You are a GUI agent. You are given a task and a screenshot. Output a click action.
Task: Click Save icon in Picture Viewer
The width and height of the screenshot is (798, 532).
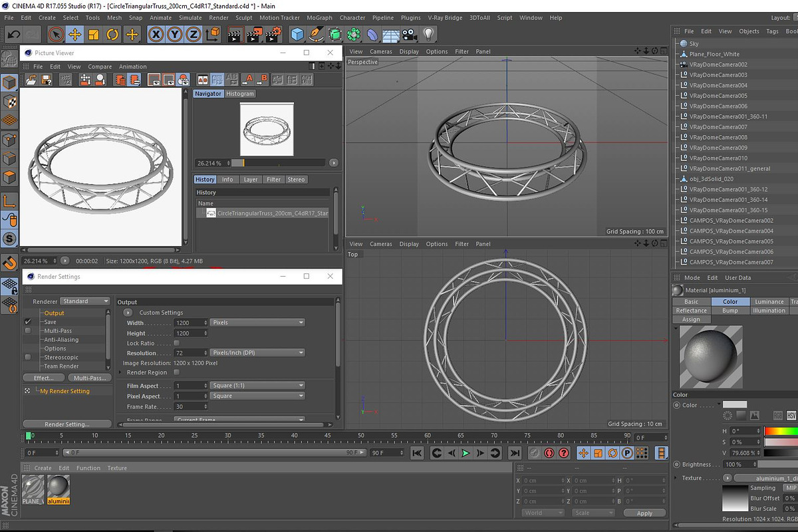click(47, 80)
